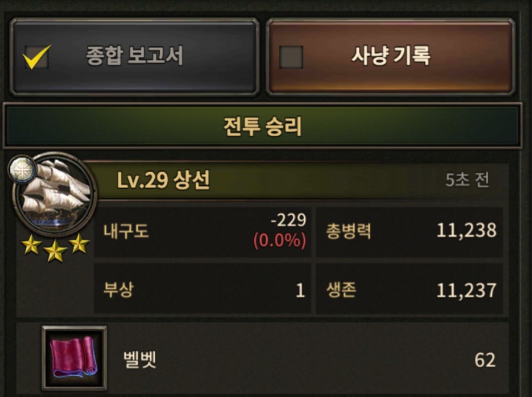This screenshot has width=532, height=397.
Task: Tap the 5초 전 timestamp
Action: pyautogui.click(x=467, y=180)
